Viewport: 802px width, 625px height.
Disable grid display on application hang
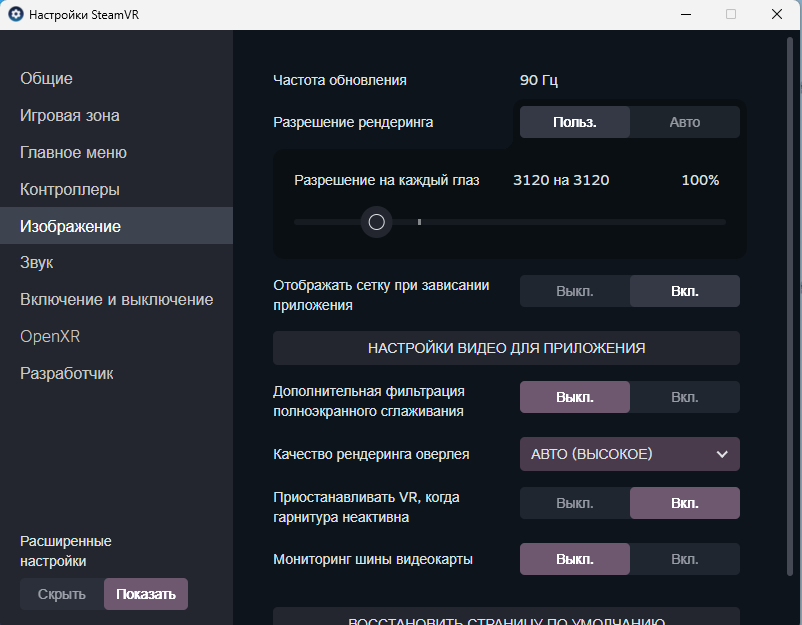(575, 292)
